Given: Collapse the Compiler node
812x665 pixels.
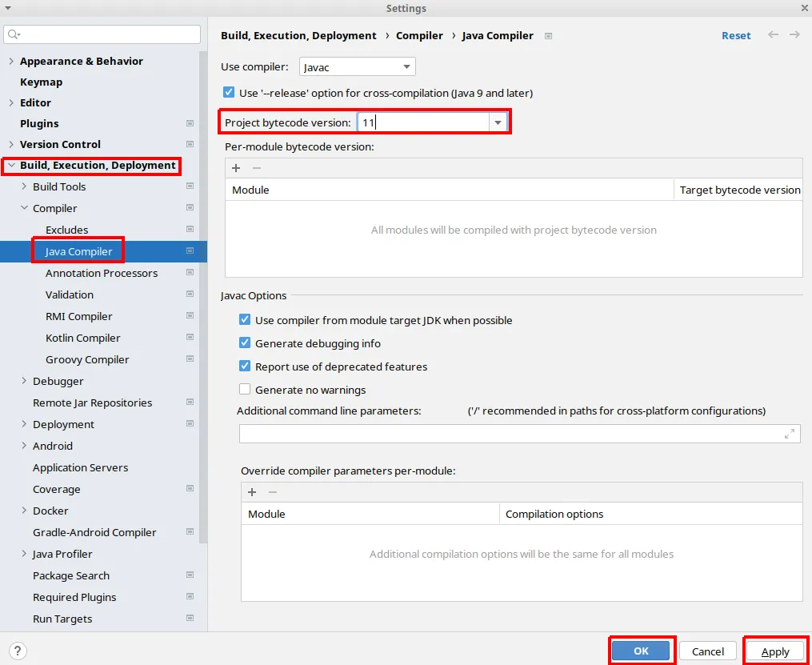Looking at the screenshot, I should tap(24, 208).
